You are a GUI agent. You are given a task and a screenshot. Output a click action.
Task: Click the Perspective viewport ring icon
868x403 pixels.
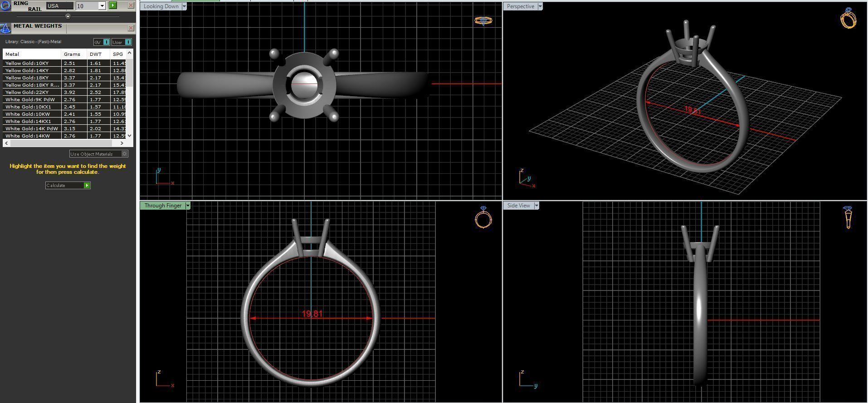point(848,18)
